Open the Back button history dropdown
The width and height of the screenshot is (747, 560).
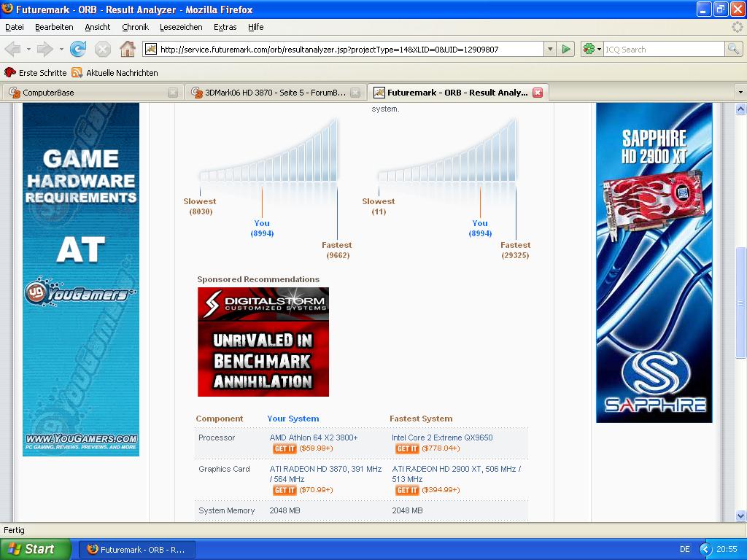(28, 49)
